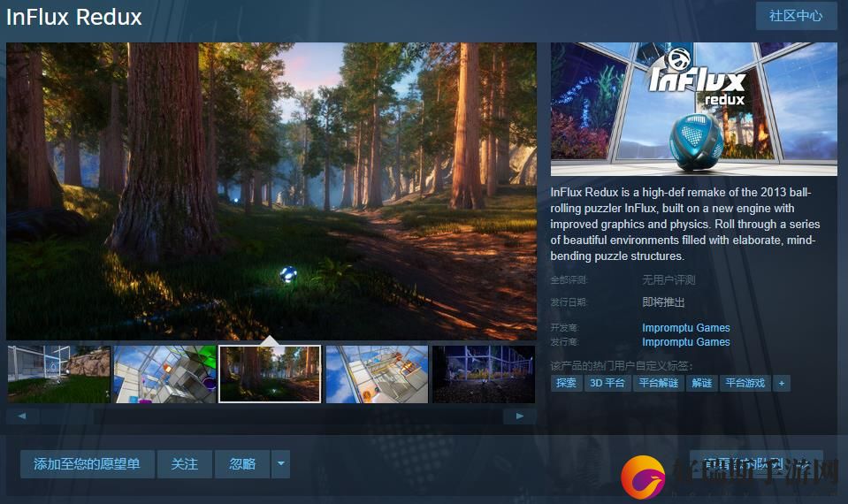The width and height of the screenshot is (848, 504).
Task: Select the highlighted forest thumbnail
Action: [270, 374]
